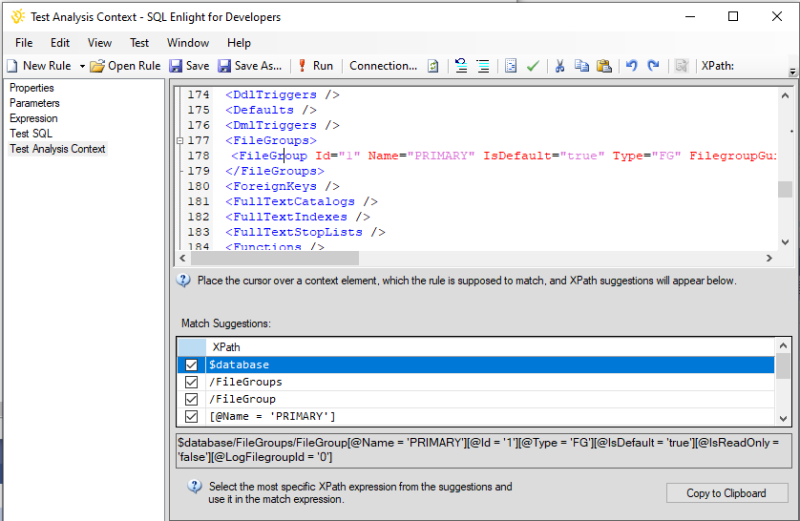Redo the last edit

(654, 66)
